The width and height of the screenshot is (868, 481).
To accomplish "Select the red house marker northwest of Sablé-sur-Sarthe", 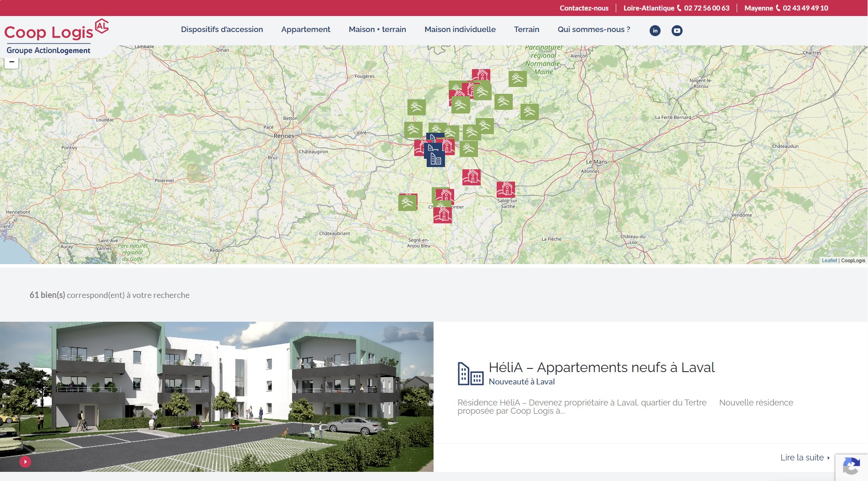I will point(472,177).
